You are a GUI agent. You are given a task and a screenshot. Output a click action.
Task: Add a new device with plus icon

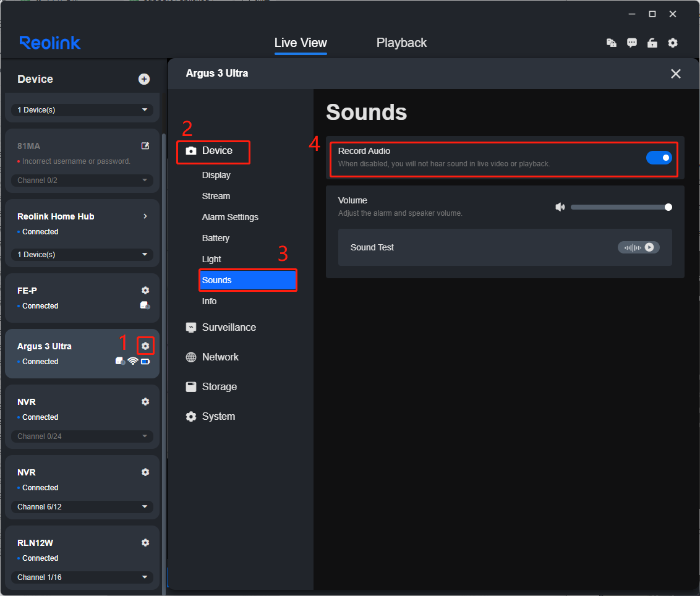143,79
